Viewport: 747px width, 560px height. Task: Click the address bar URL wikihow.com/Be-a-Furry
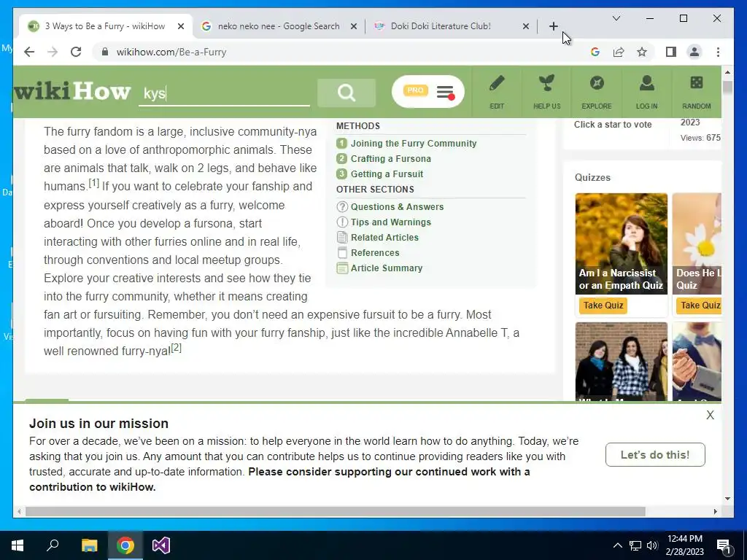(171, 52)
